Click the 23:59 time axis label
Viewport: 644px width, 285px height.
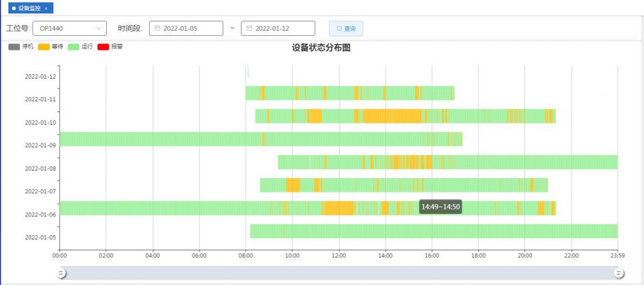coord(618,256)
